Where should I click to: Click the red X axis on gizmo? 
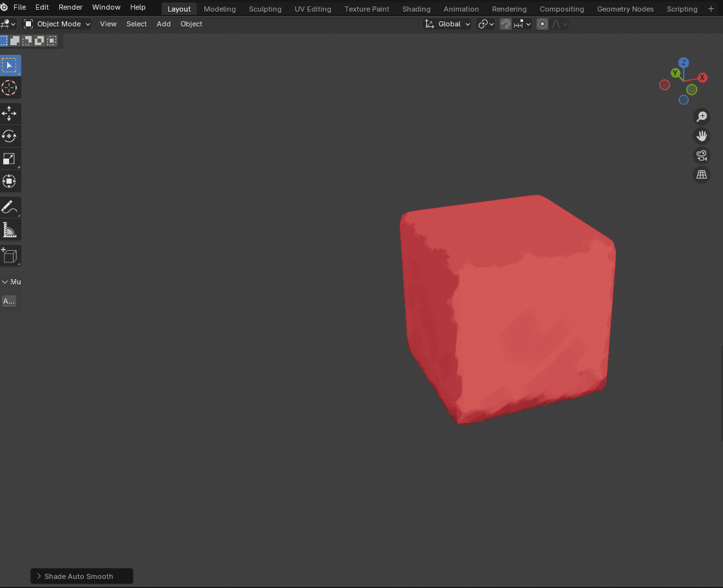(702, 77)
